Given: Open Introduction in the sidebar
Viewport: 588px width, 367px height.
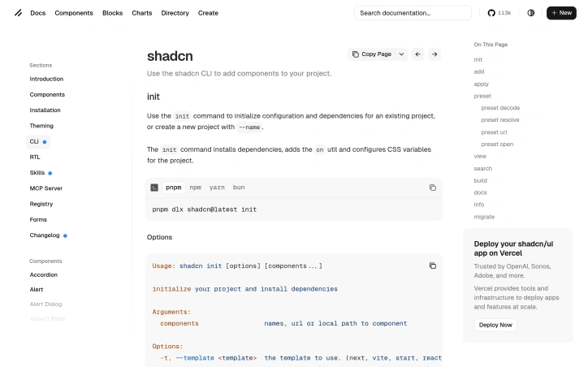Looking at the screenshot, I should [46, 79].
